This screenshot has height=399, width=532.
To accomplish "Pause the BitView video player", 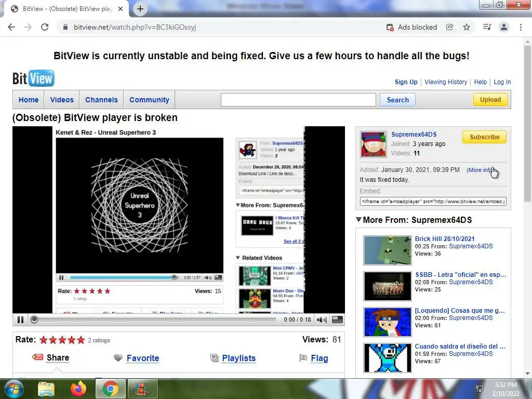I will point(20,320).
